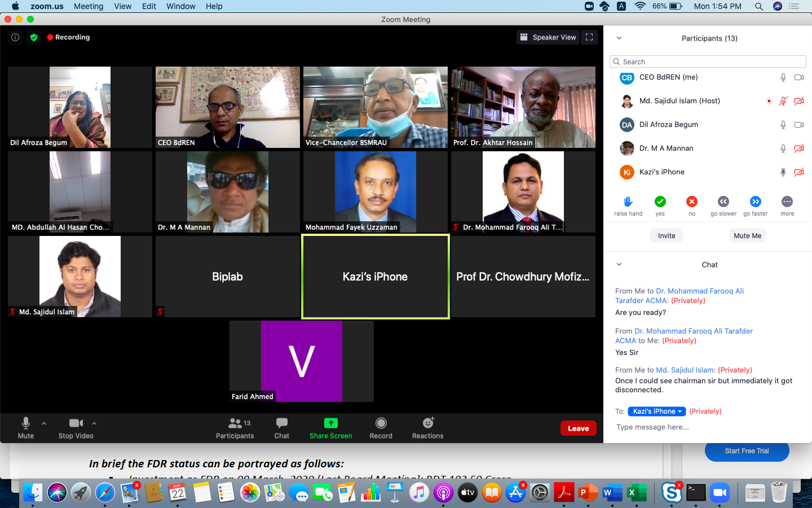Toggle Speaker View layout
Viewport: 812px width, 508px height.
coord(548,37)
